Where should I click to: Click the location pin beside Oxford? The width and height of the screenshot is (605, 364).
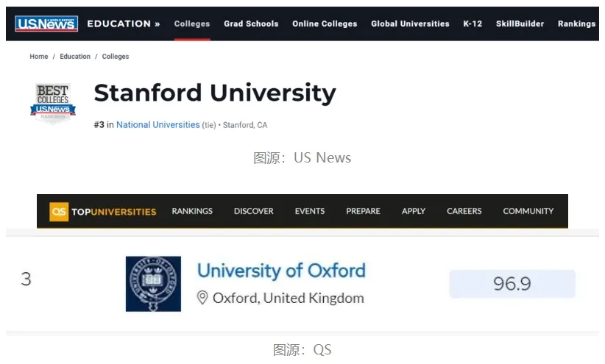(x=202, y=298)
